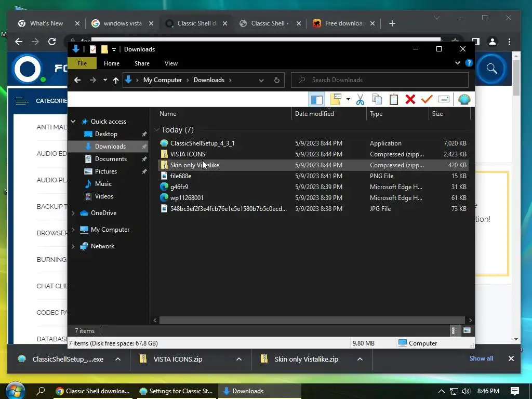Screen dimensions: 532x399
Task: Click the Chrome profile avatar icon
Action: (x=493, y=42)
